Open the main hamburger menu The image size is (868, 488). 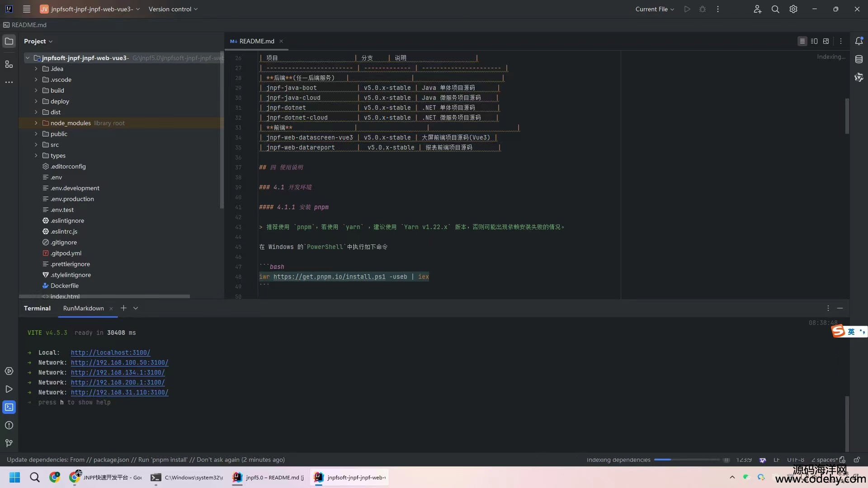tap(27, 9)
